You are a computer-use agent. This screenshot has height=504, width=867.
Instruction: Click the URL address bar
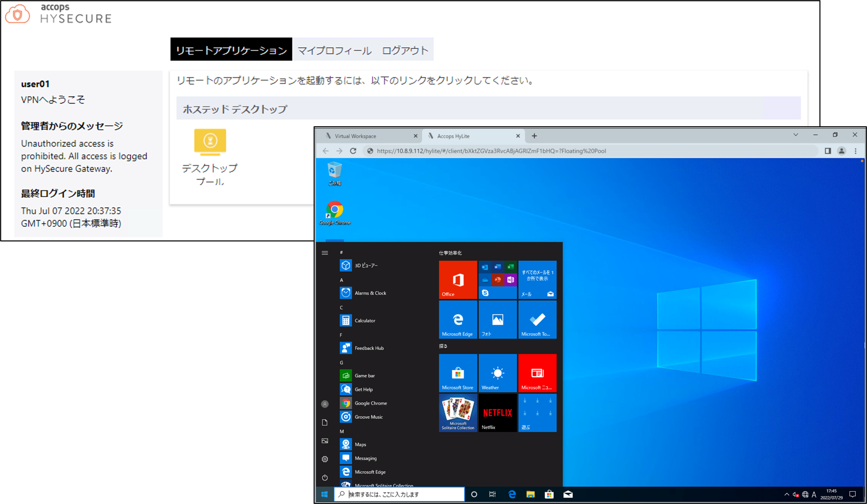[x=591, y=151]
